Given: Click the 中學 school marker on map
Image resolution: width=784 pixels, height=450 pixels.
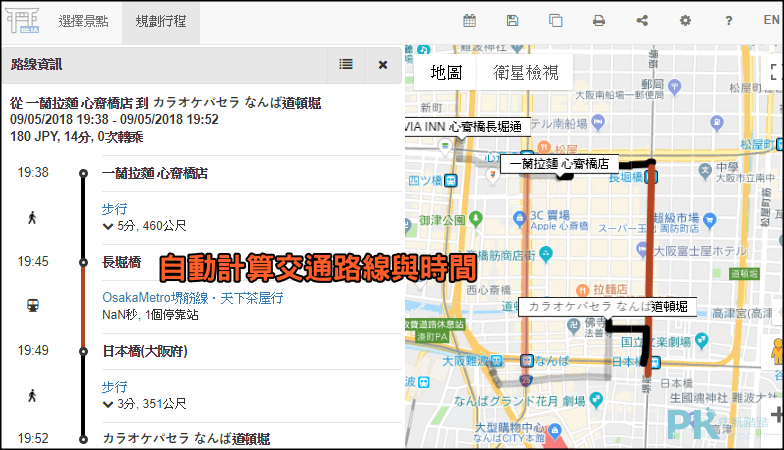Looking at the screenshot, I should point(705,172).
